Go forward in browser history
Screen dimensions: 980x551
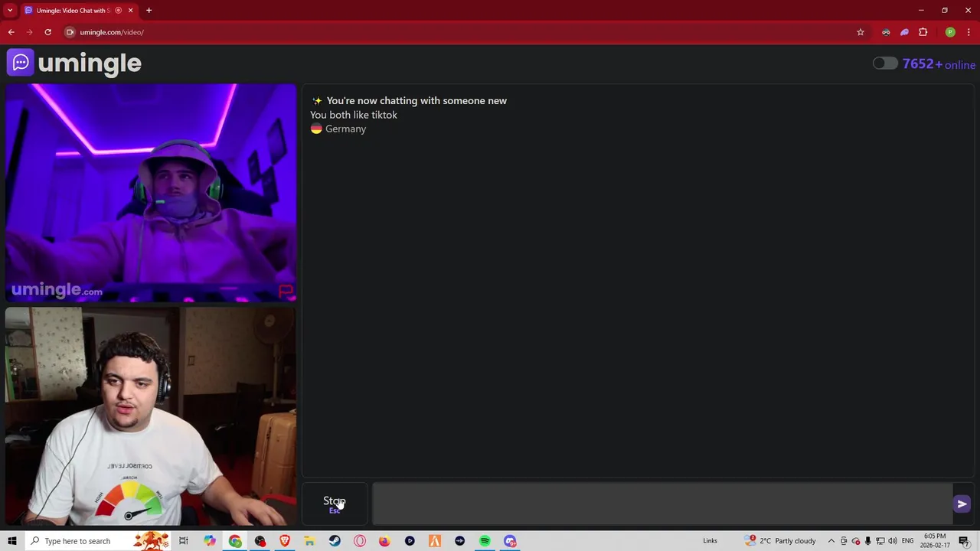29,32
